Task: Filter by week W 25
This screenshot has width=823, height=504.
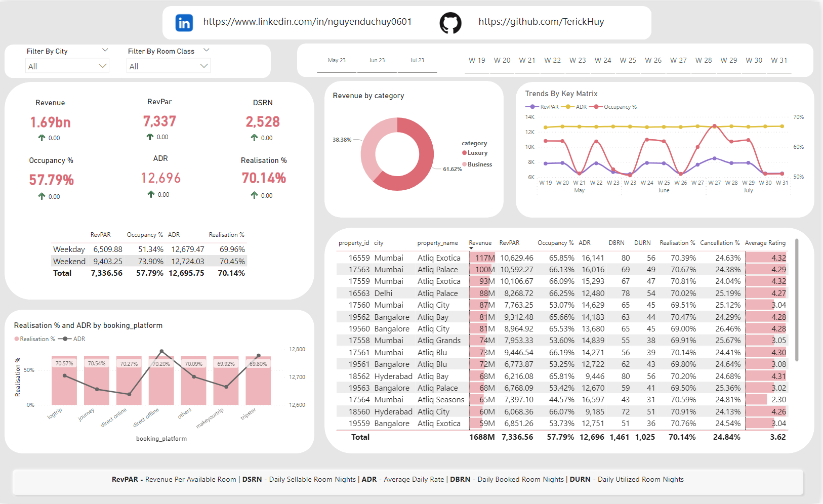Action: (628, 61)
